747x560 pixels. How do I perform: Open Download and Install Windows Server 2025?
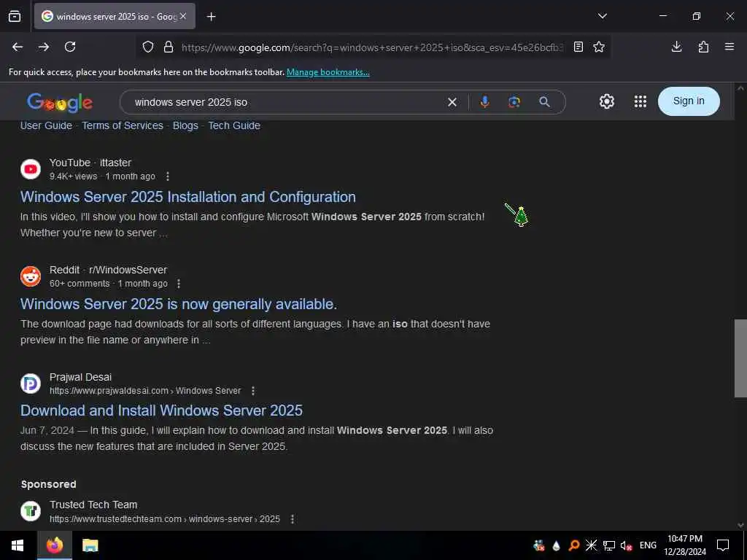(x=161, y=411)
